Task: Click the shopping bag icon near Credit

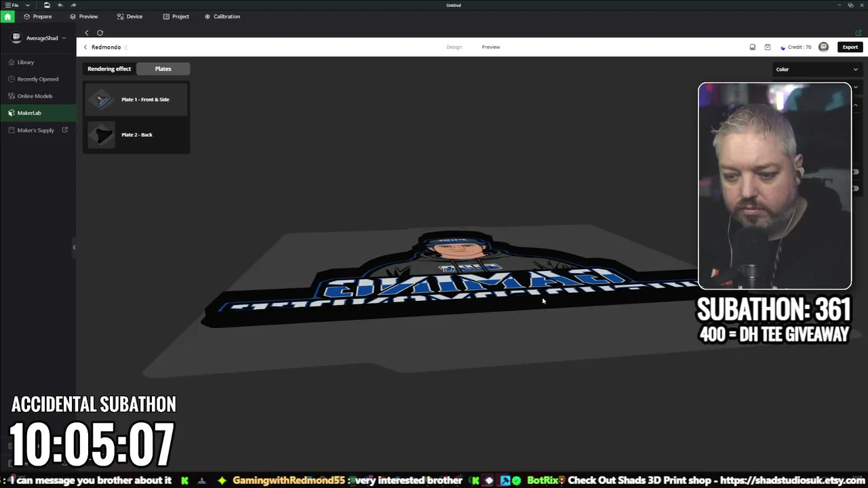Action: click(x=767, y=47)
